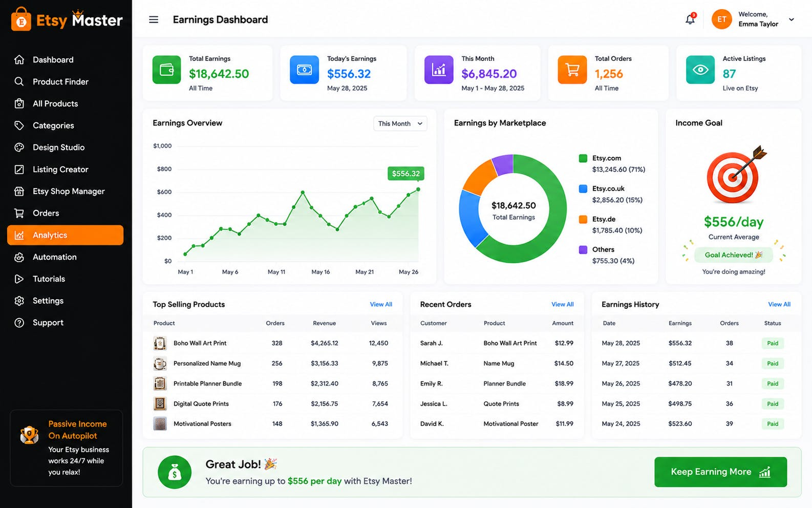
Task: Click the Printable Planner Bundle thumbnail
Action: point(160,384)
